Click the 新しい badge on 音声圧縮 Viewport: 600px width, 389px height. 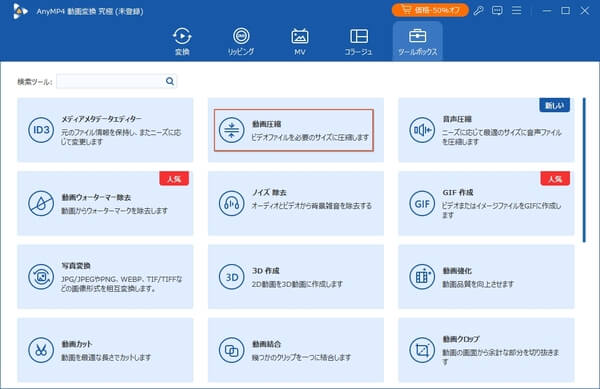[554, 105]
